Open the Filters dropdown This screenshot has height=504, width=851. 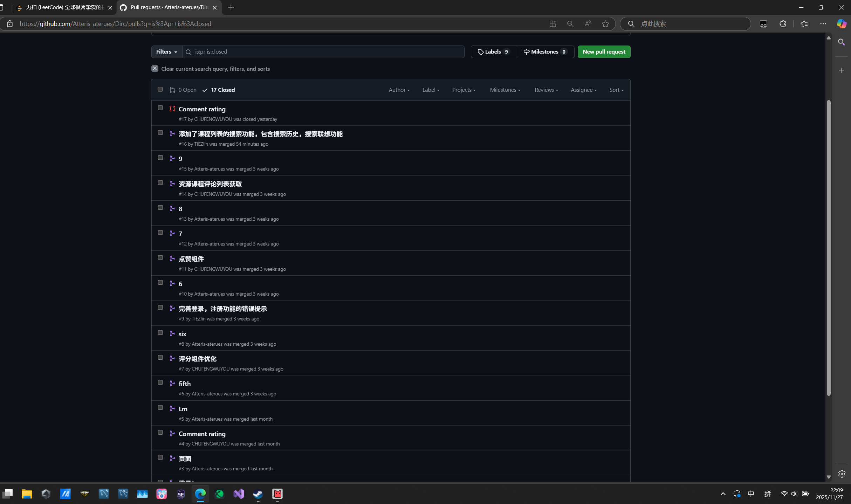(x=166, y=51)
